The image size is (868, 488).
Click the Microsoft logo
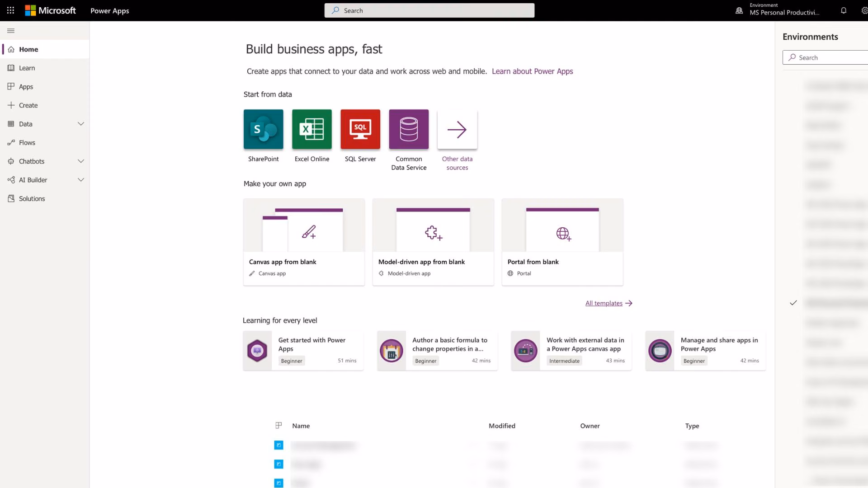[x=50, y=10]
